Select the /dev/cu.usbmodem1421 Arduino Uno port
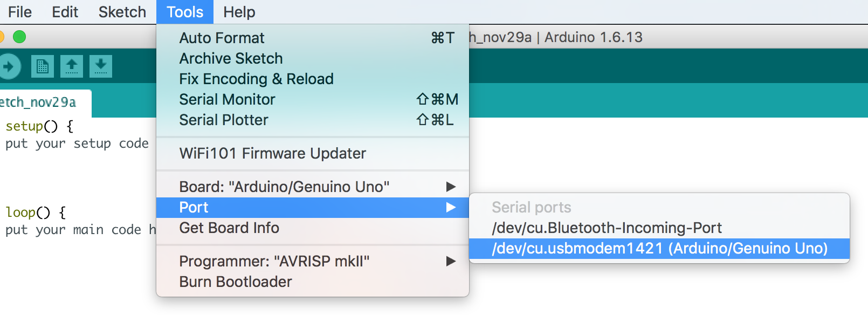This screenshot has height=315, width=868. pyautogui.click(x=659, y=249)
